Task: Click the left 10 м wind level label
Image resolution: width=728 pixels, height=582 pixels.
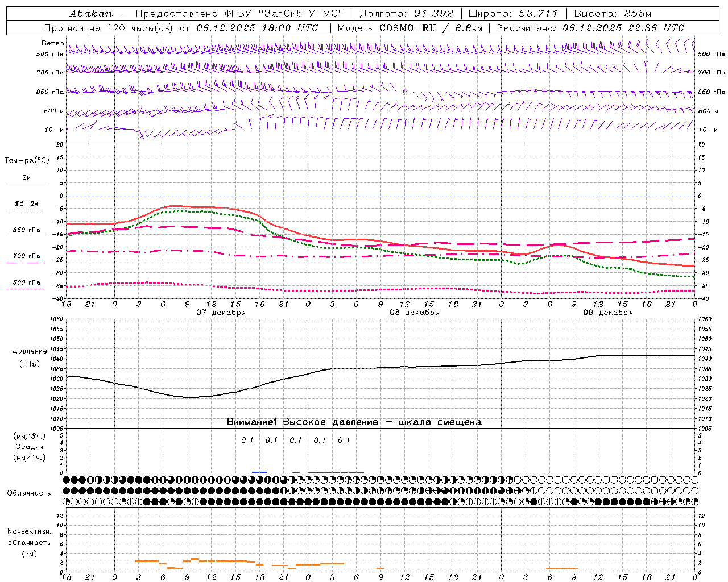Action: click(54, 130)
